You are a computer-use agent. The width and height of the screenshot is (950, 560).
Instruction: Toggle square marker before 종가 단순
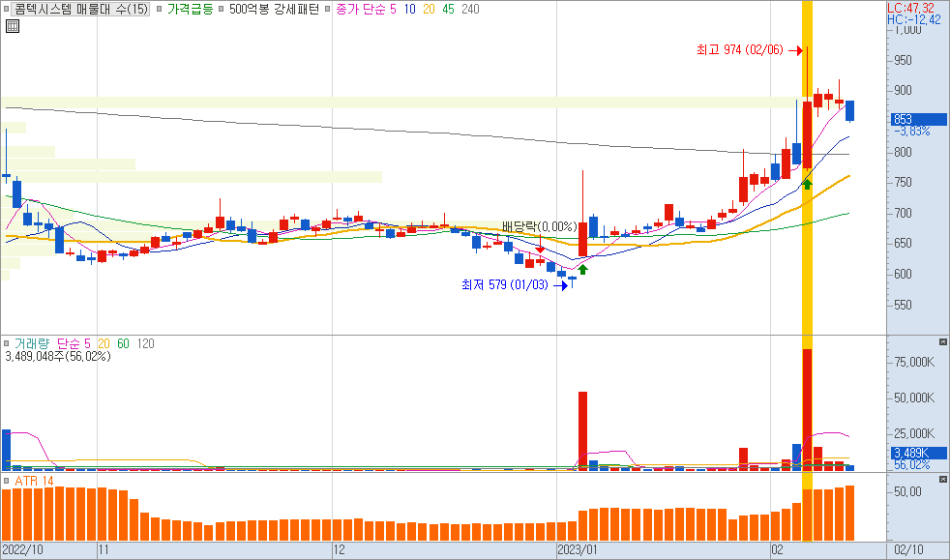pos(328,9)
